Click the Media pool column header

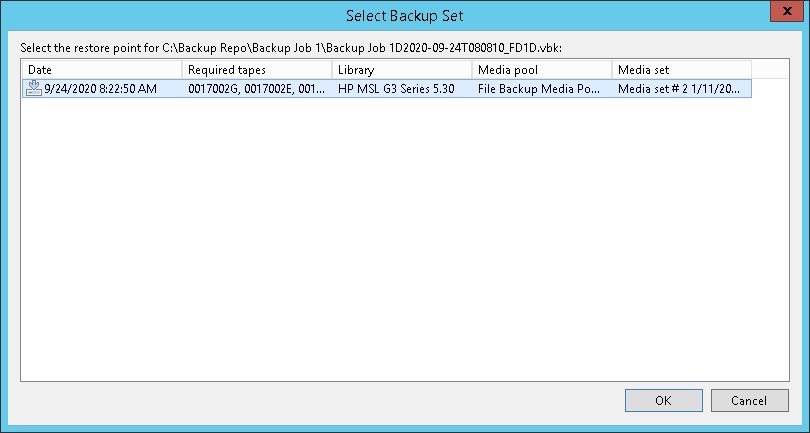coord(541,69)
